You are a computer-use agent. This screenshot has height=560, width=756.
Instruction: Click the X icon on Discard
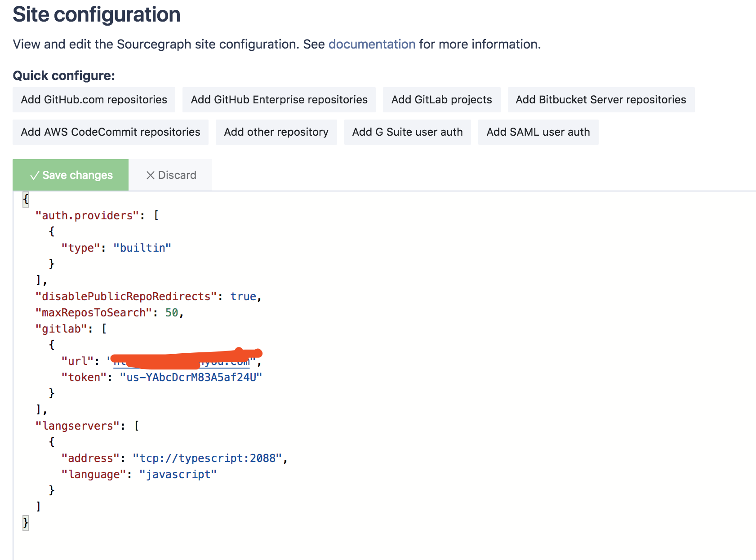pos(151,175)
